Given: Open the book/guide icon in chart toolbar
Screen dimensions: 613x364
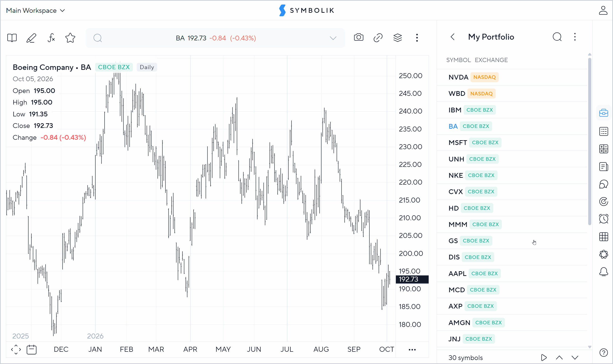Looking at the screenshot, I should tap(12, 38).
